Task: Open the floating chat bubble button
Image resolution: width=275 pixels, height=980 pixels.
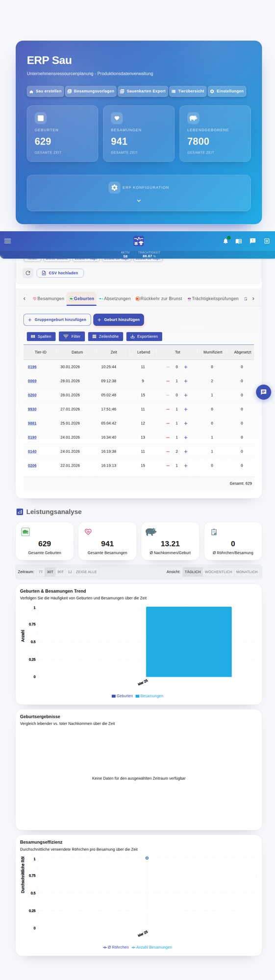Action: coord(263,392)
